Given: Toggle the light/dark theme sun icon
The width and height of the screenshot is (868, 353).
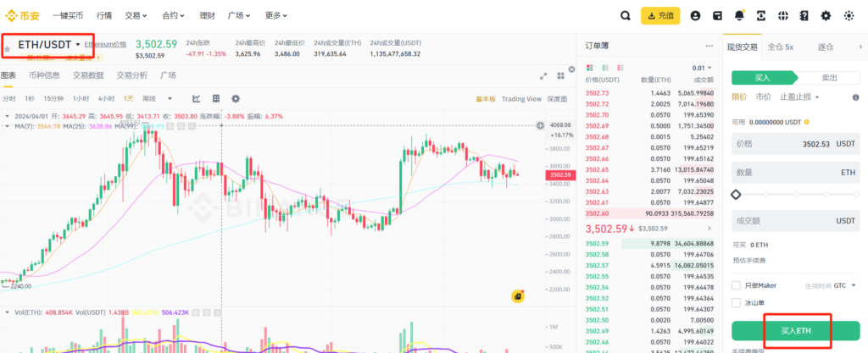Looking at the screenshot, I should pyautogui.click(x=849, y=16).
